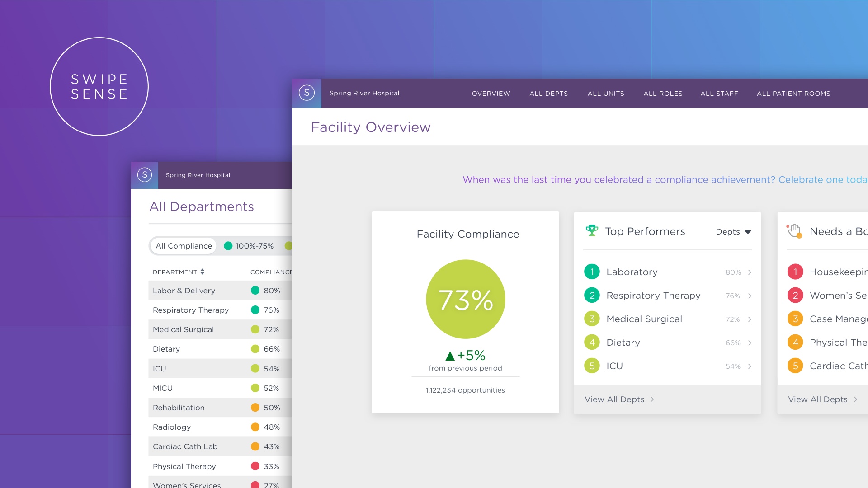Image resolution: width=868 pixels, height=488 pixels.
Task: Select the All Compliance filter pill
Action: (184, 246)
